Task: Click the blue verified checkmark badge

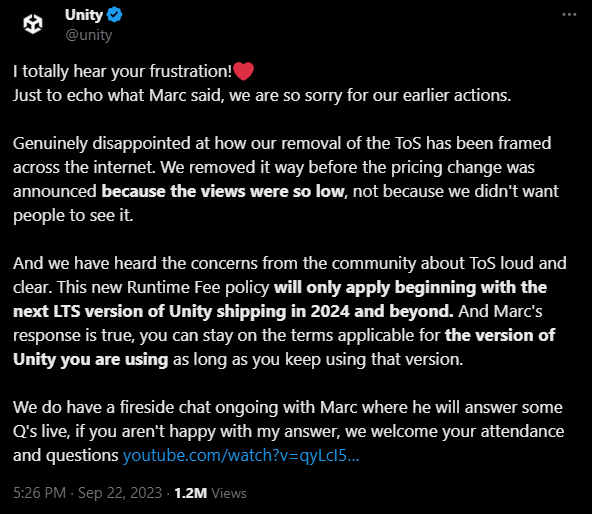Action: (x=114, y=15)
